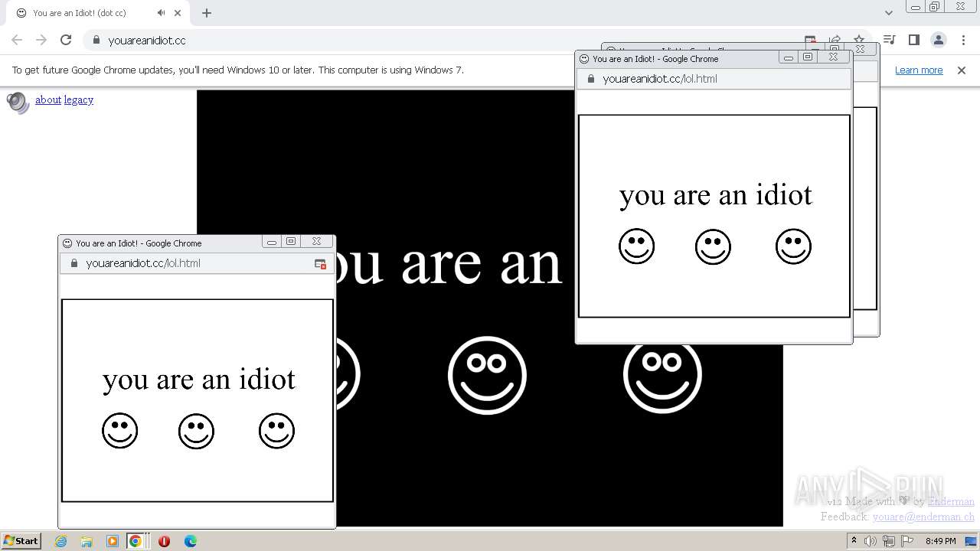
Task: Click popup-blocked icon in left popup address bar
Action: [321, 263]
